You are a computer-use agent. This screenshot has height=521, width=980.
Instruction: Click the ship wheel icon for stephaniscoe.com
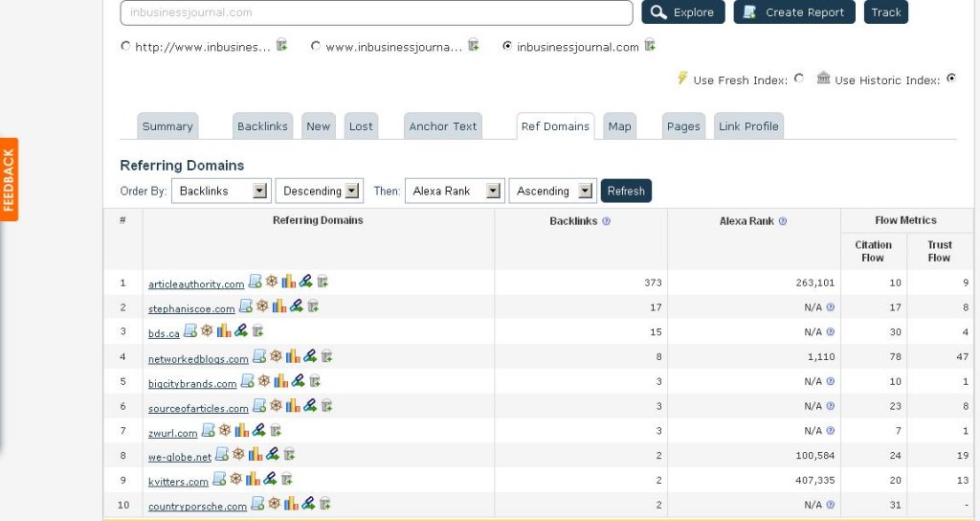(262, 306)
